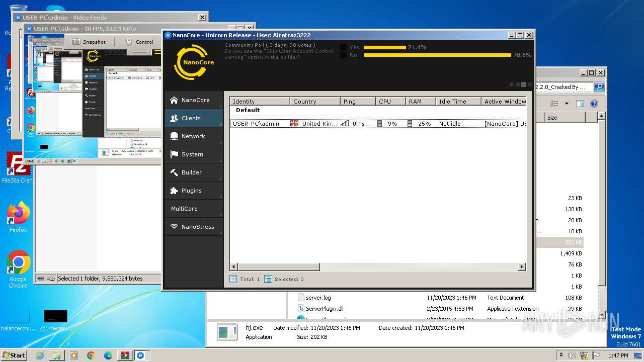The image size is (644, 362).
Task: Select the USER-PC\admin client row
Action: tap(378, 124)
